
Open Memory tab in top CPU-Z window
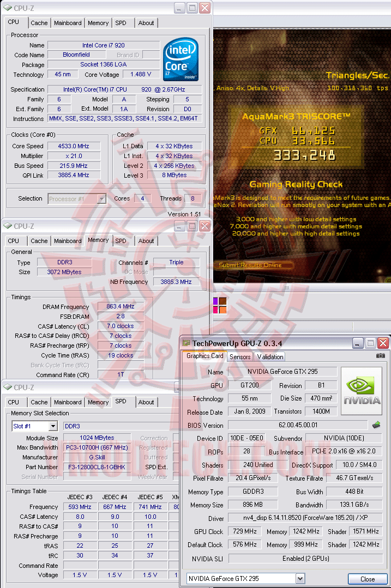98,23
